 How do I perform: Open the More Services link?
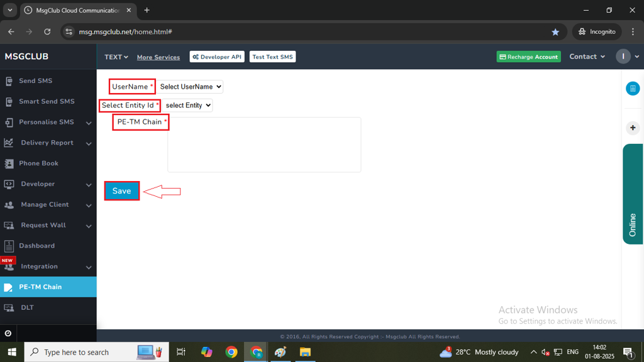click(158, 57)
